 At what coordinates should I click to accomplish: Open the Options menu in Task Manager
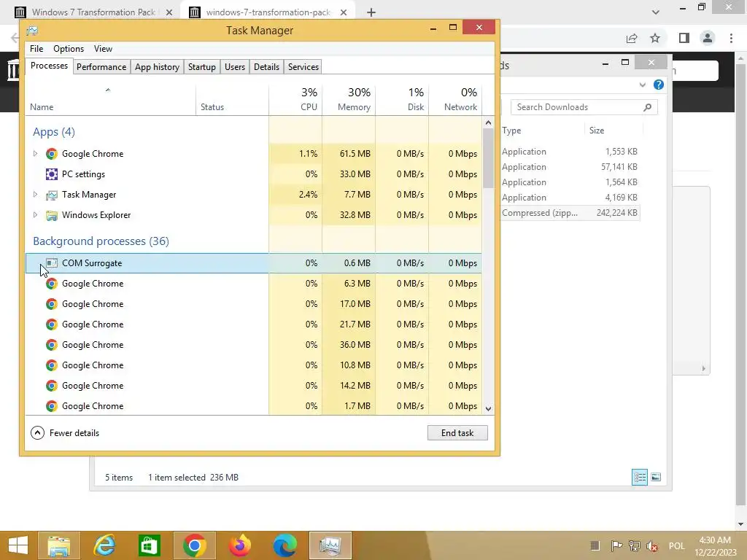[68, 49]
